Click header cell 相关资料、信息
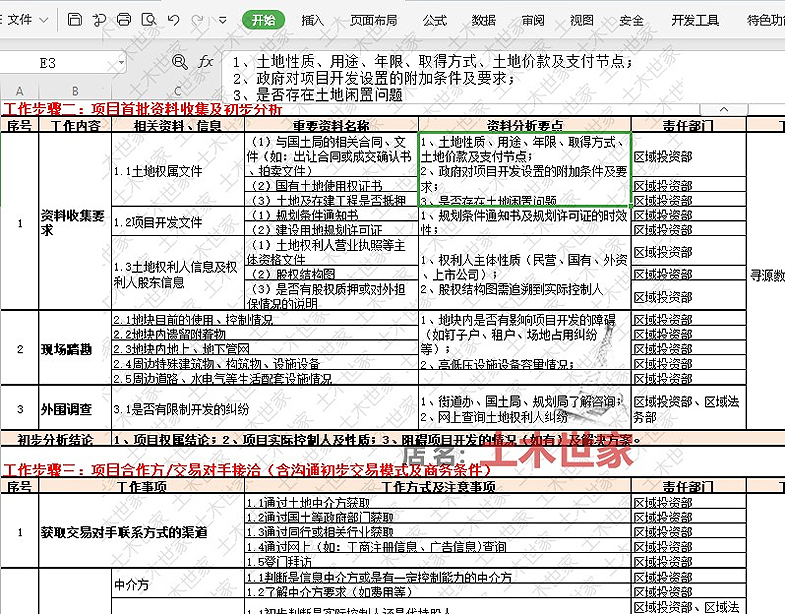This screenshot has width=785, height=614. click(x=178, y=125)
